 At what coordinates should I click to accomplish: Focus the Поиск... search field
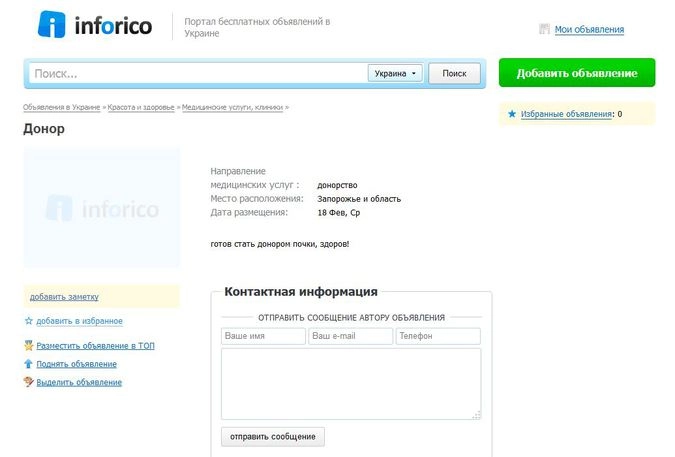coord(198,73)
